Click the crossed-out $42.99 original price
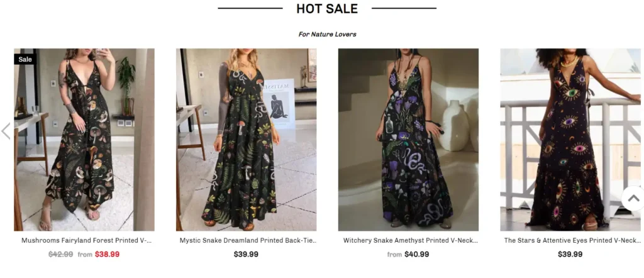Viewport: 644px width, 278px height. tap(61, 254)
